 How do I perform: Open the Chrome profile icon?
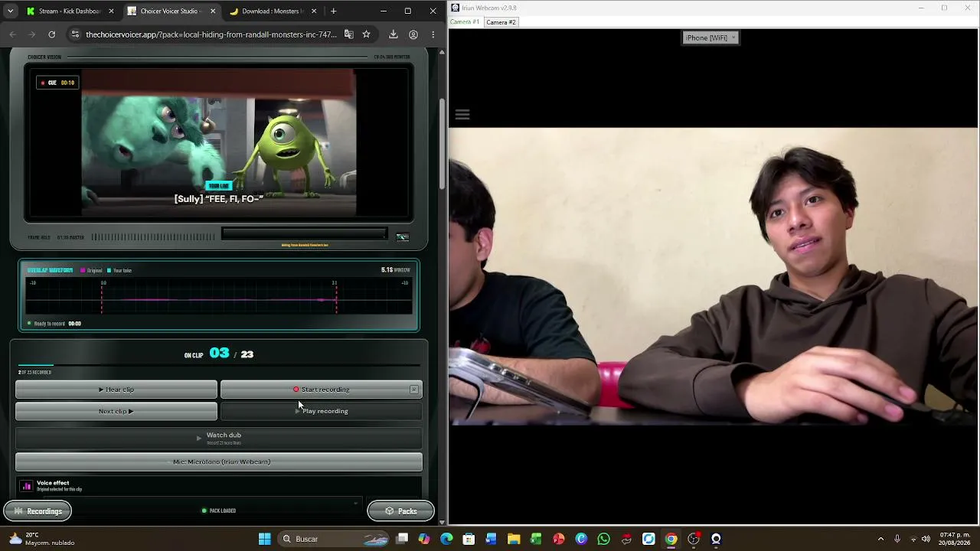click(413, 34)
